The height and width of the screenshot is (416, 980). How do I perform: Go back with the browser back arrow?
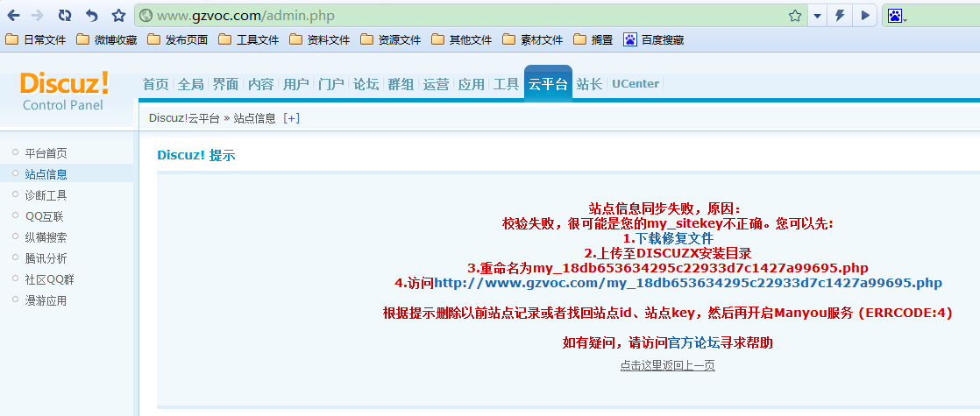coord(14,16)
